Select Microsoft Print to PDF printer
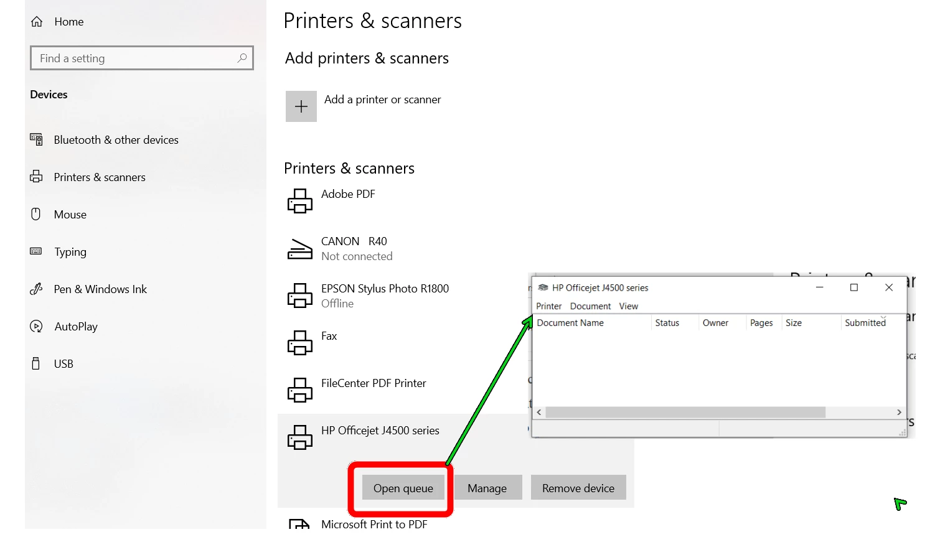Screen dimensions: 940x560 click(x=374, y=525)
